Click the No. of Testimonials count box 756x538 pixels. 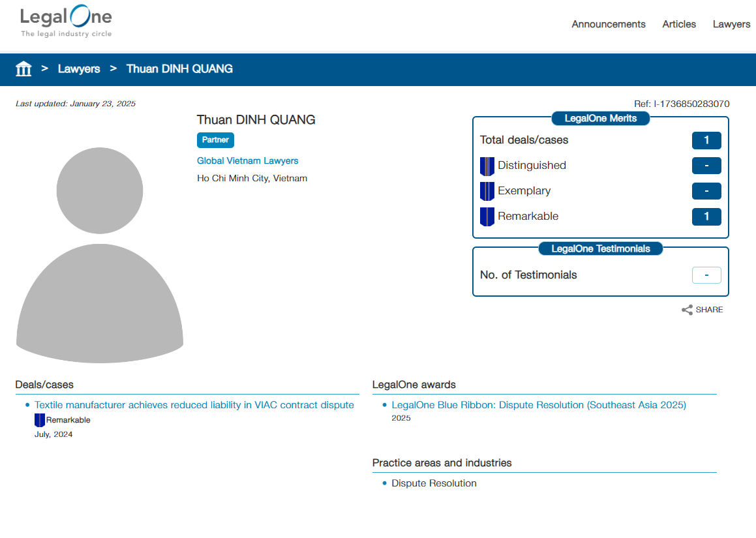pyautogui.click(x=706, y=275)
